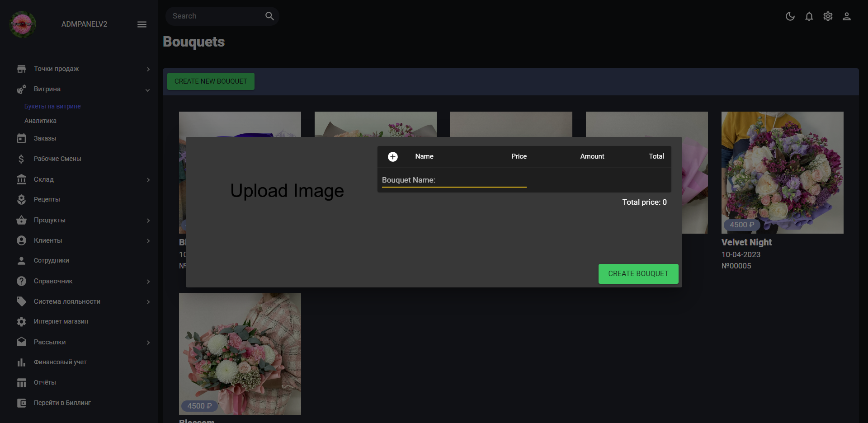Click the Рабочие Смены dollar icon
Viewport: 868px width, 423px height.
coord(21,159)
